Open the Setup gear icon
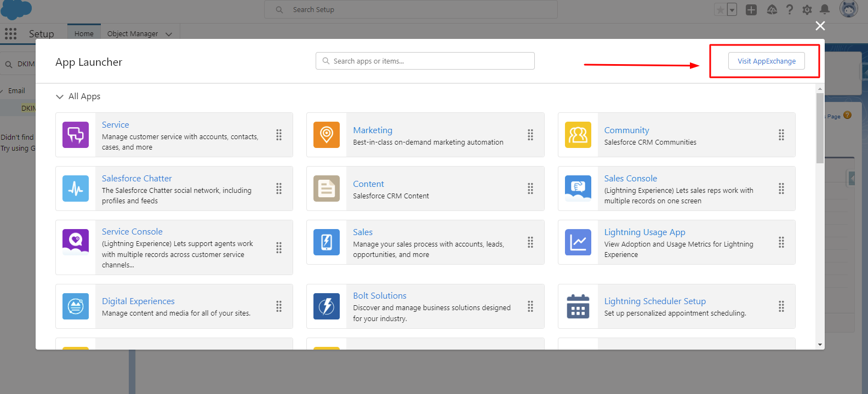This screenshot has width=868, height=394. [x=807, y=9]
